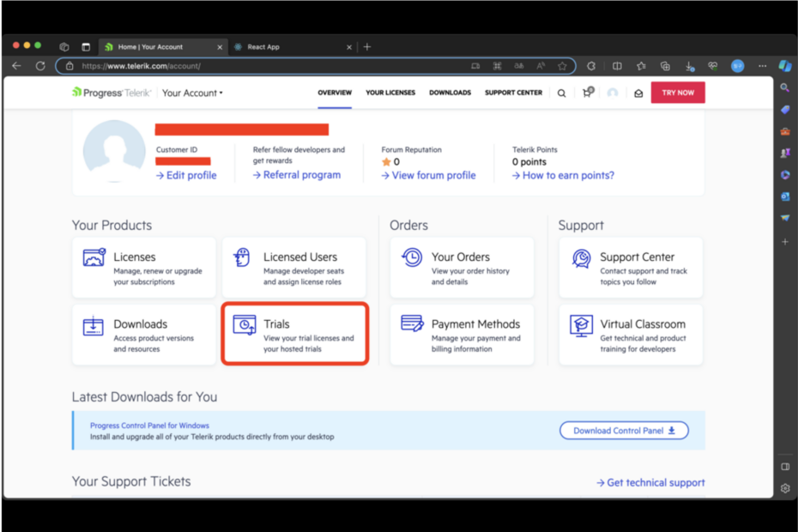Open Get technical support link

click(x=651, y=482)
